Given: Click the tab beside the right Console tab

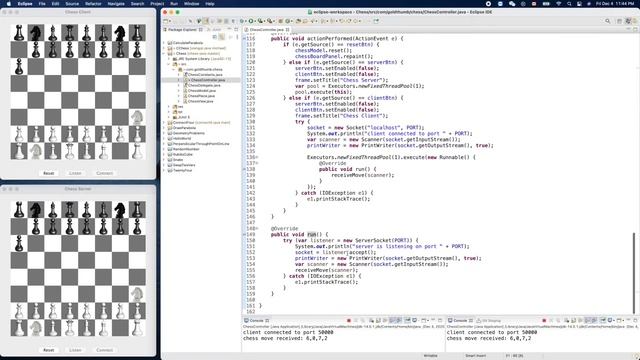Looking at the screenshot, I should [x=489, y=320].
